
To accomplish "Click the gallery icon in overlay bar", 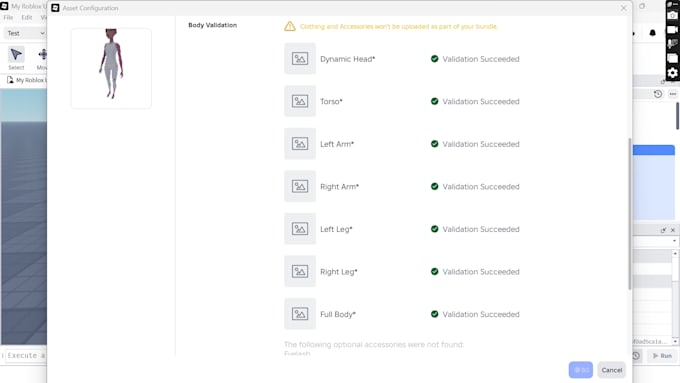I will [x=672, y=58].
